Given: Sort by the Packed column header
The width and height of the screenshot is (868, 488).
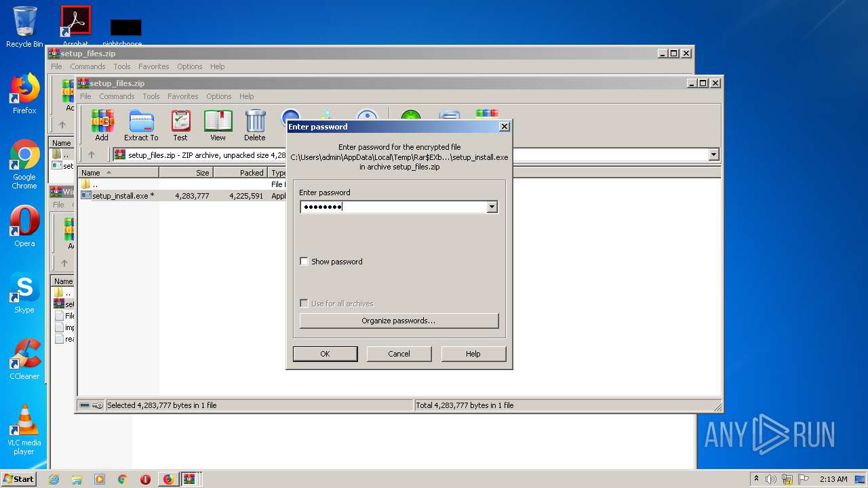Looking at the screenshot, I should click(x=240, y=173).
